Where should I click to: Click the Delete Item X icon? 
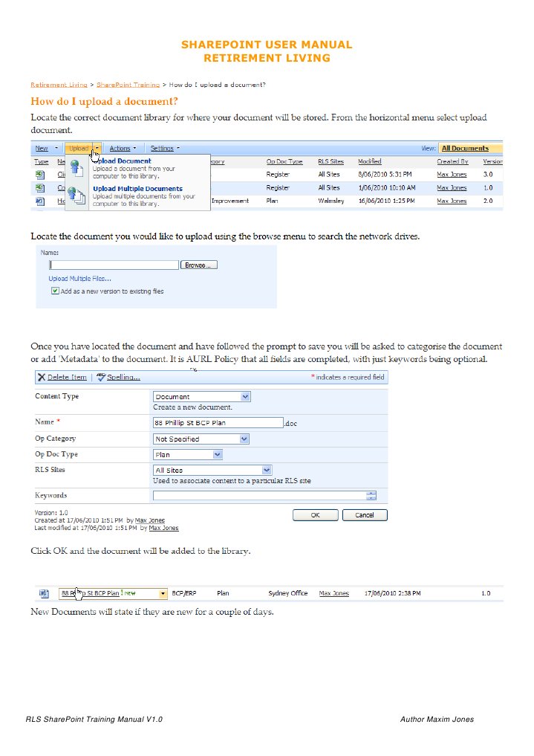[42, 377]
